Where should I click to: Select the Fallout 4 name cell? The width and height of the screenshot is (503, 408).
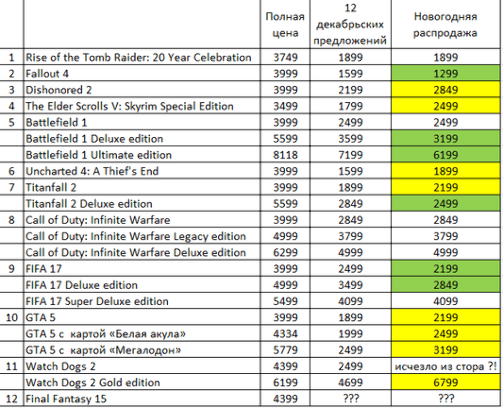(142, 73)
